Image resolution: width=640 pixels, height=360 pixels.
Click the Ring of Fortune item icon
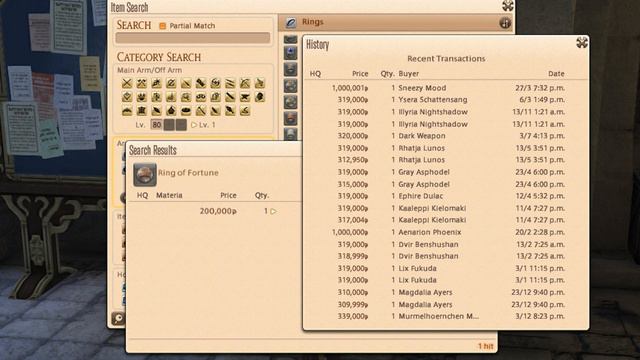(x=145, y=175)
